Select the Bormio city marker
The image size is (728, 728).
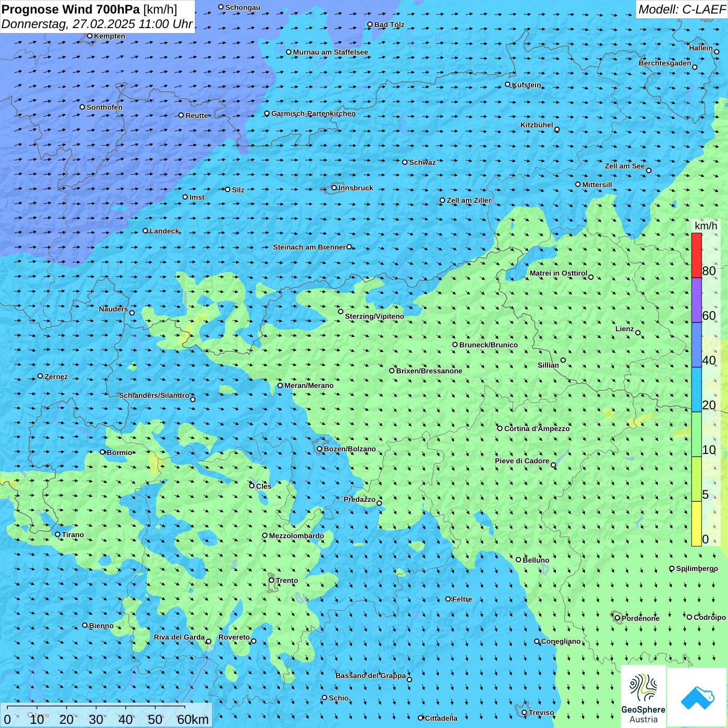click(x=102, y=452)
